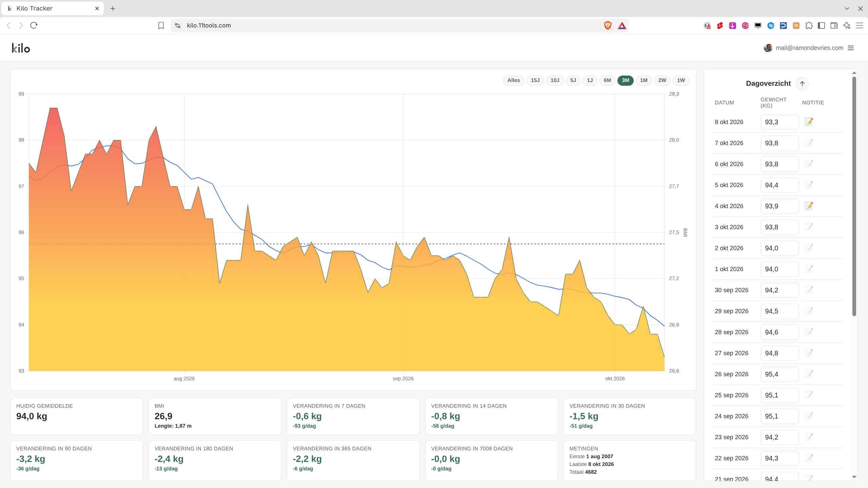Open the Brave Leo AI sparkle icon

[x=847, y=25]
